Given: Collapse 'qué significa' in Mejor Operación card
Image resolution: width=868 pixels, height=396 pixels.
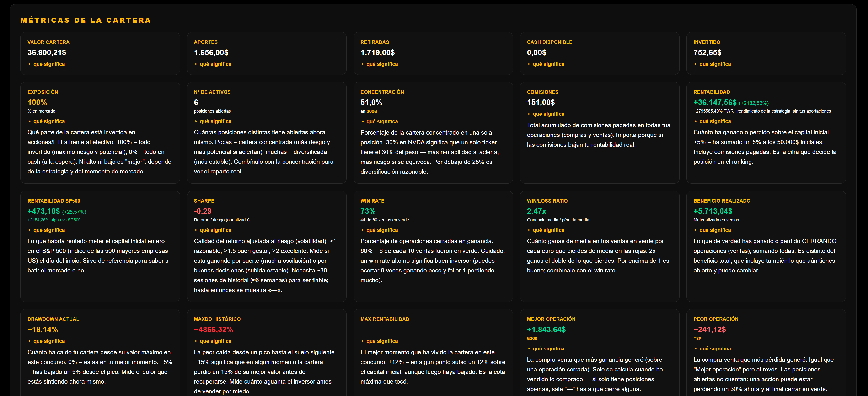Looking at the screenshot, I should click(x=546, y=349).
